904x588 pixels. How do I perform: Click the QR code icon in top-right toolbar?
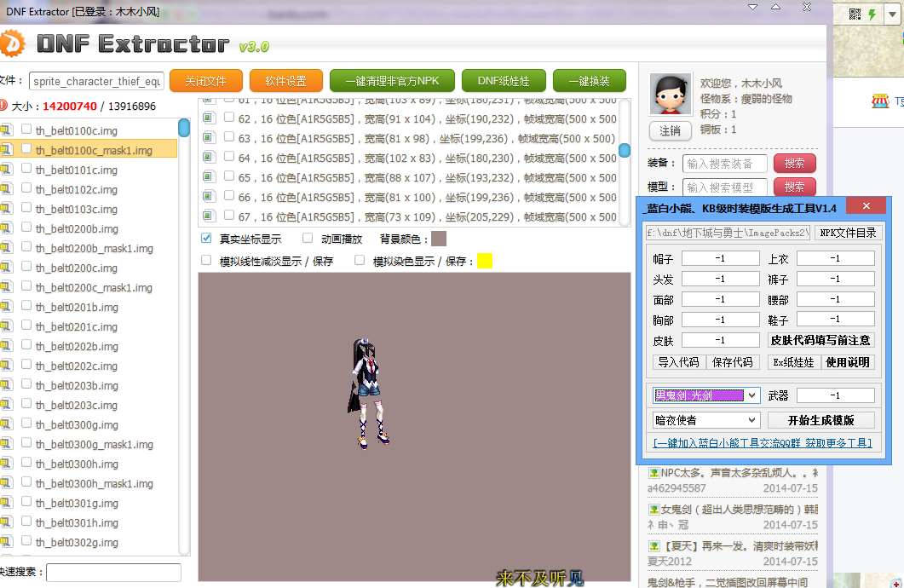click(855, 14)
